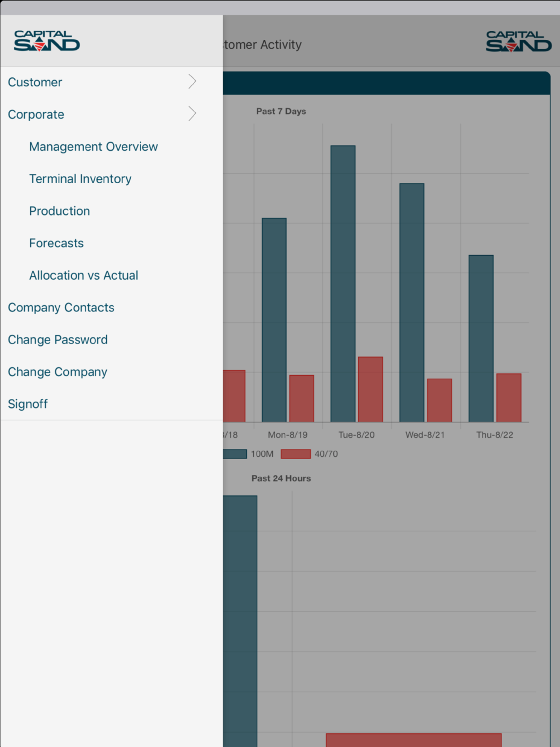Viewport: 560px width, 747px height.
Task: Tap the Past 24 Hours chart title
Action: coord(281,478)
